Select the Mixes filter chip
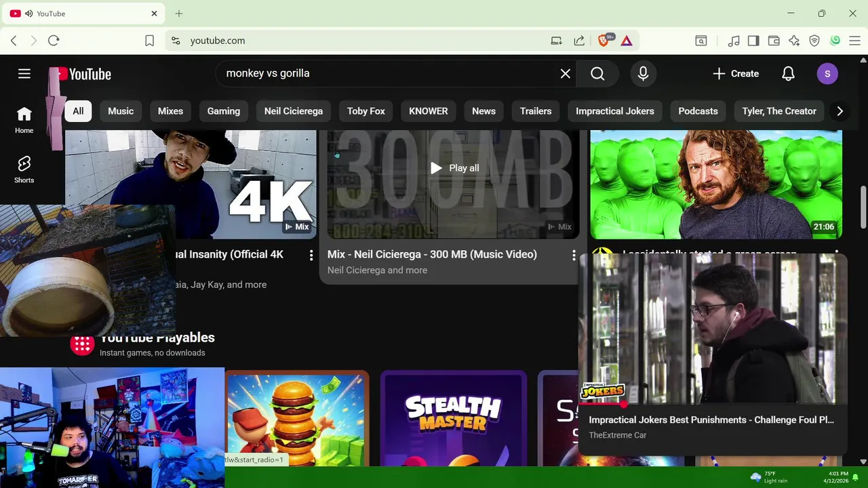 170,111
